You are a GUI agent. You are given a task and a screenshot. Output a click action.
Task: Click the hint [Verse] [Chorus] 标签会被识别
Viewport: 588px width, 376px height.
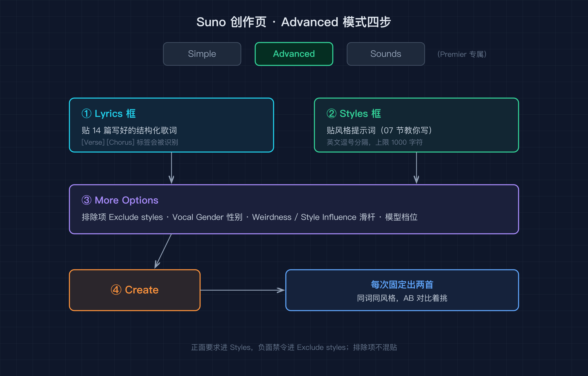(130, 142)
